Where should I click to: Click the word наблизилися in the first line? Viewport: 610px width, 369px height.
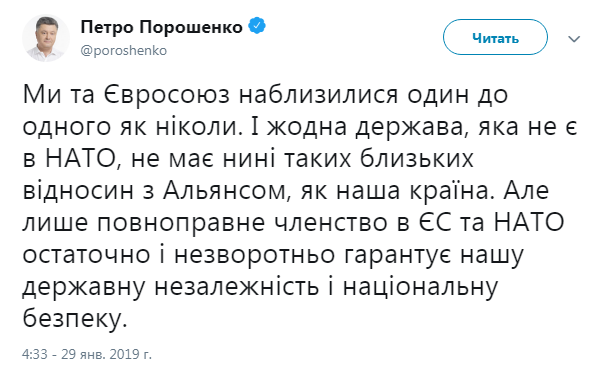(319, 95)
